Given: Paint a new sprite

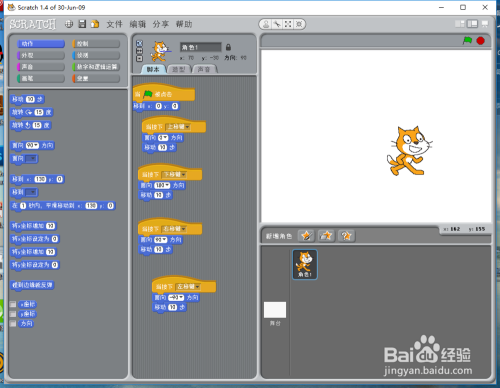Looking at the screenshot, I should click(306, 236).
